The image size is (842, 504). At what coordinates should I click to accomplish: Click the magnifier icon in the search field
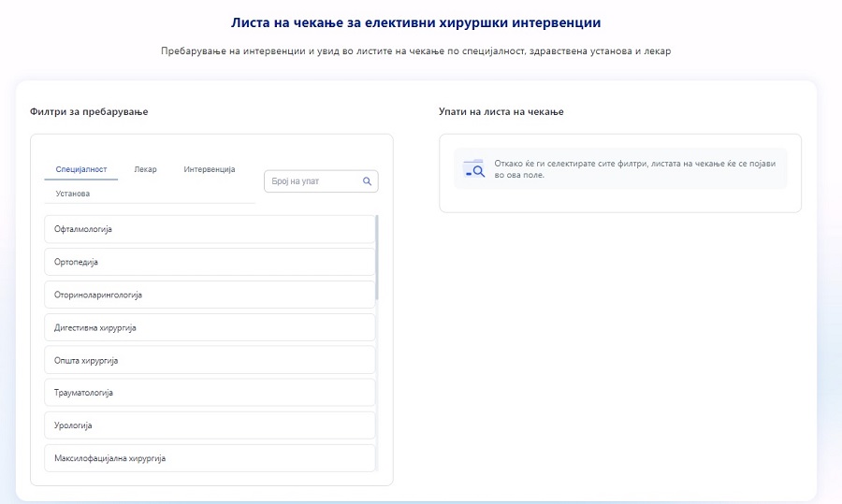tap(367, 181)
